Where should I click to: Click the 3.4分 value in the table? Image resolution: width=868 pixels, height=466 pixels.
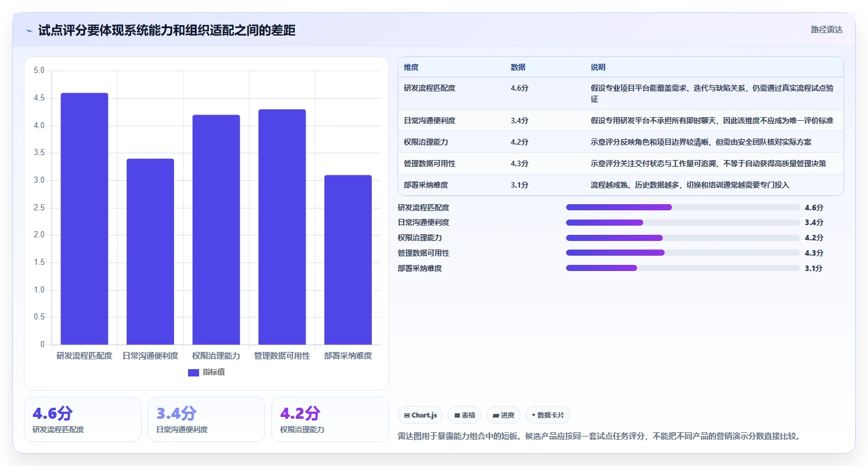(x=519, y=121)
